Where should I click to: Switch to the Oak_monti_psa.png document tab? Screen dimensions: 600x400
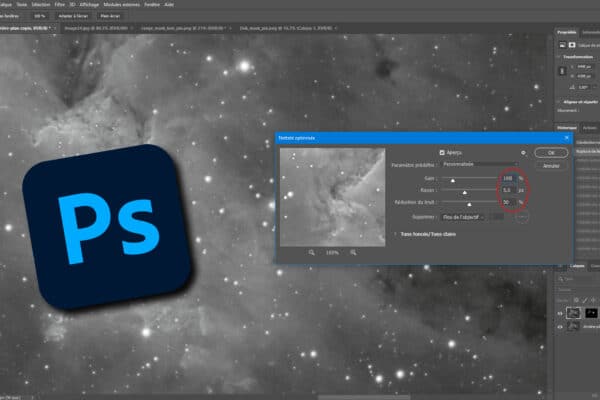click(286, 28)
